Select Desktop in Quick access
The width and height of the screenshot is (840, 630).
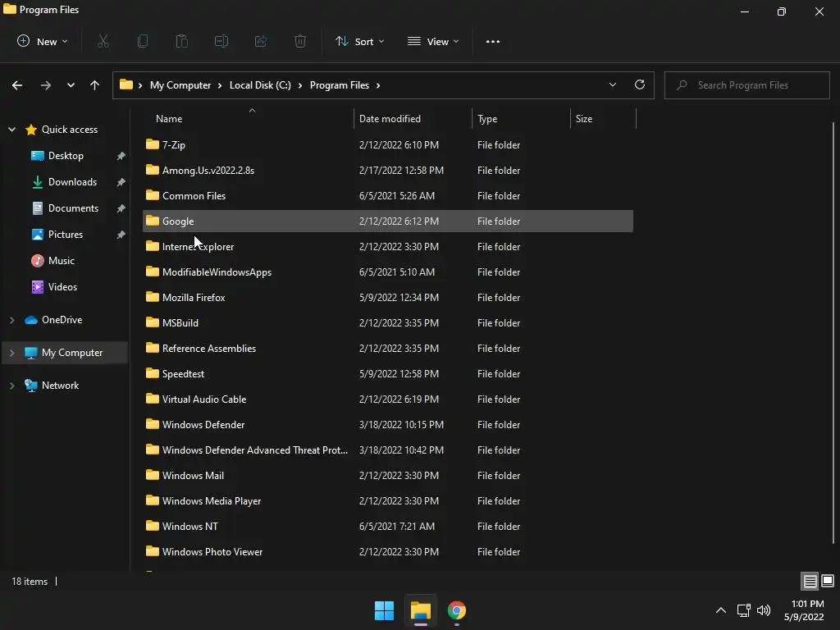66,156
